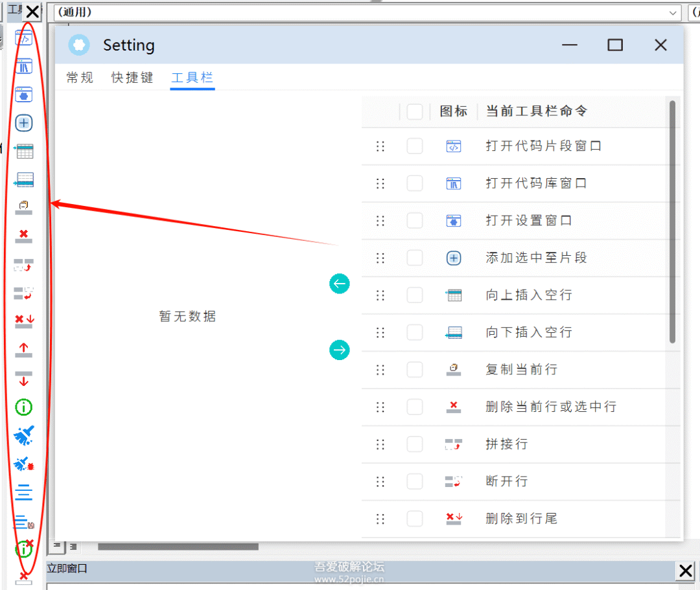Expand the (通用) dropdown at top
The image size is (700, 590).
point(673,12)
